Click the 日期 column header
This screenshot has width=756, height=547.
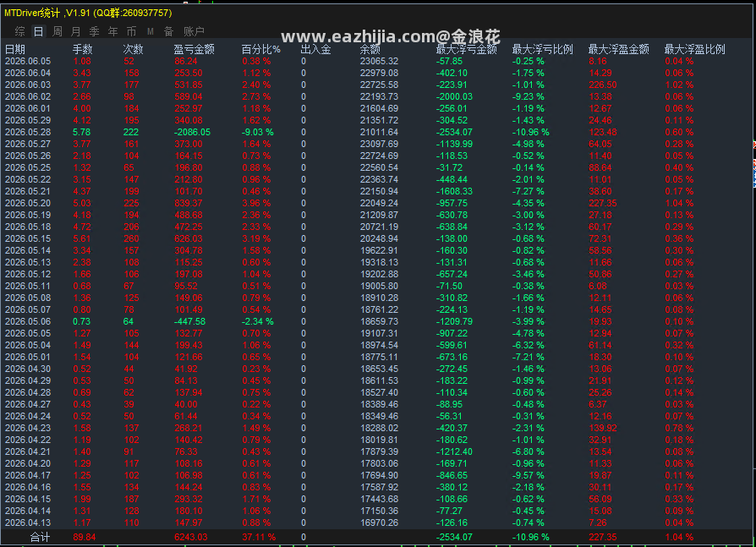(x=15, y=49)
